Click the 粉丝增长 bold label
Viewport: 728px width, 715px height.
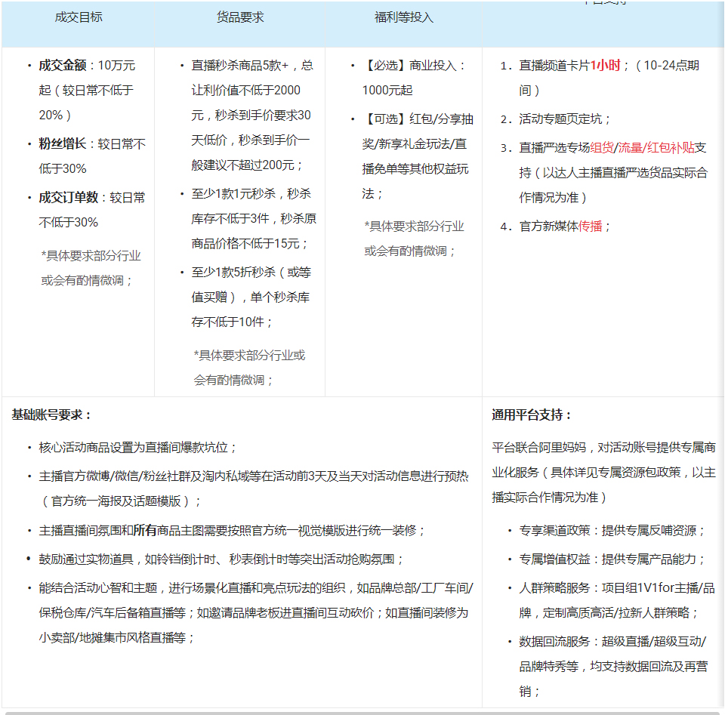[x=63, y=143]
